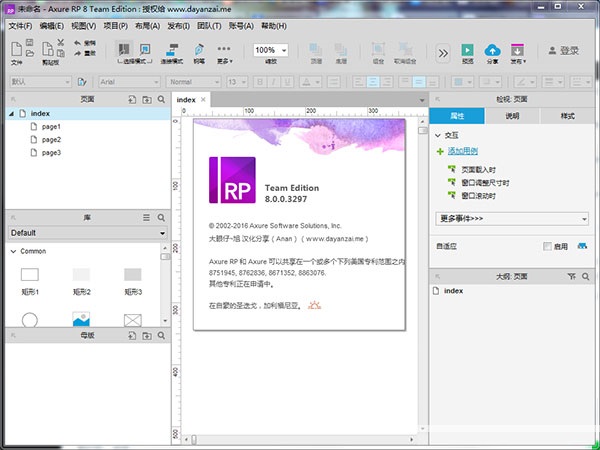The height and width of the screenshot is (450, 600).
Task: Set text align left
Action: click(359, 82)
